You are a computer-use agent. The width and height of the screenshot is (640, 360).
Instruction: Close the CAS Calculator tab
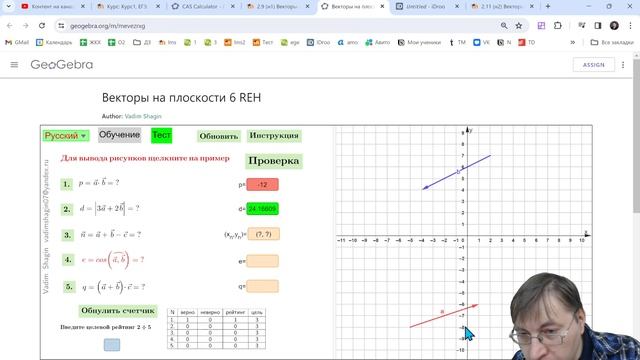click(233, 7)
